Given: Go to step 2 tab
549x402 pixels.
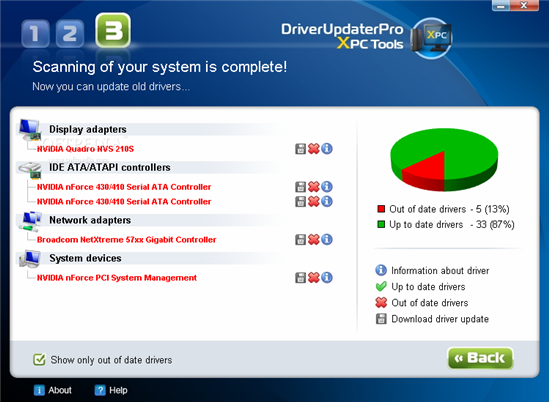Looking at the screenshot, I should (x=70, y=33).
